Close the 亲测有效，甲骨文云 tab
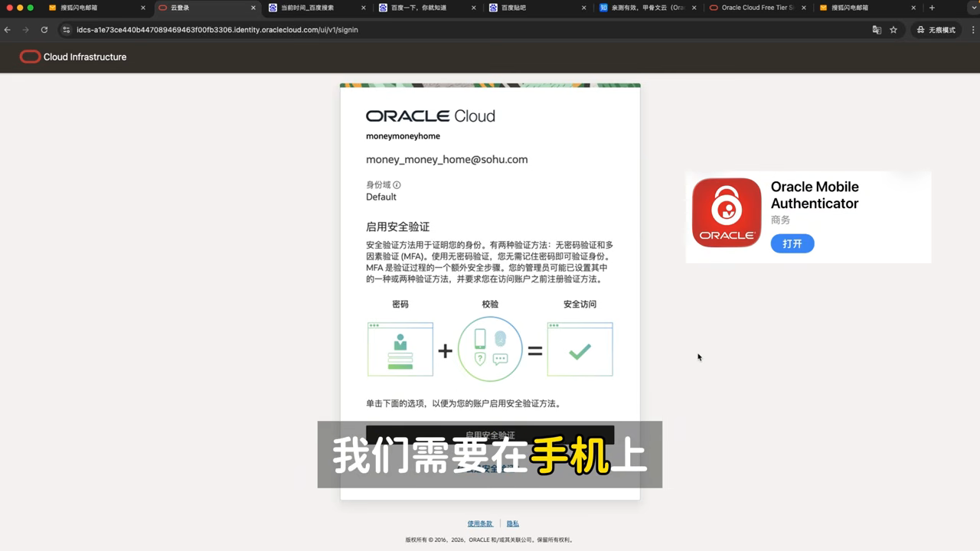The height and width of the screenshot is (551, 980). coord(695,8)
